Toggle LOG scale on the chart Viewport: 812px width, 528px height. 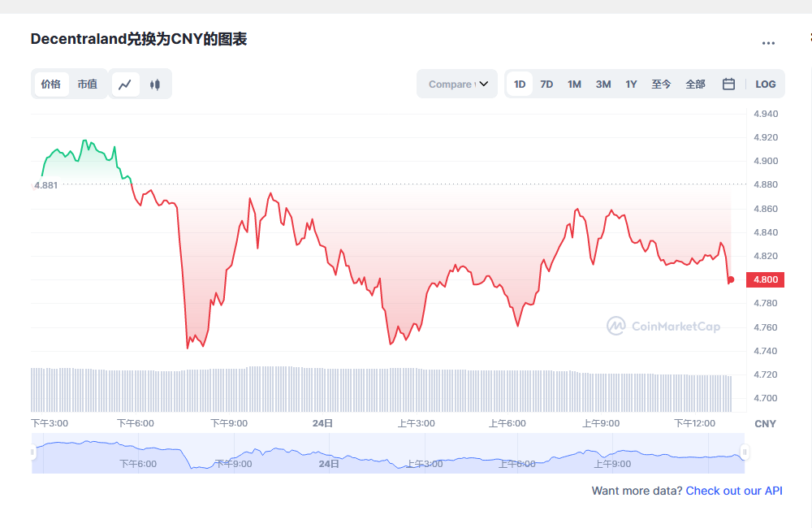click(766, 84)
